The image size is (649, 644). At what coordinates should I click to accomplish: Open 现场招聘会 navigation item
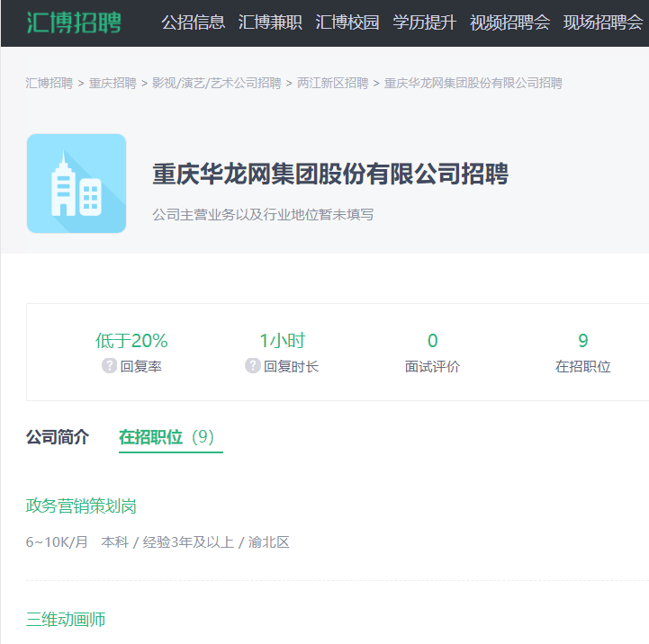click(603, 22)
